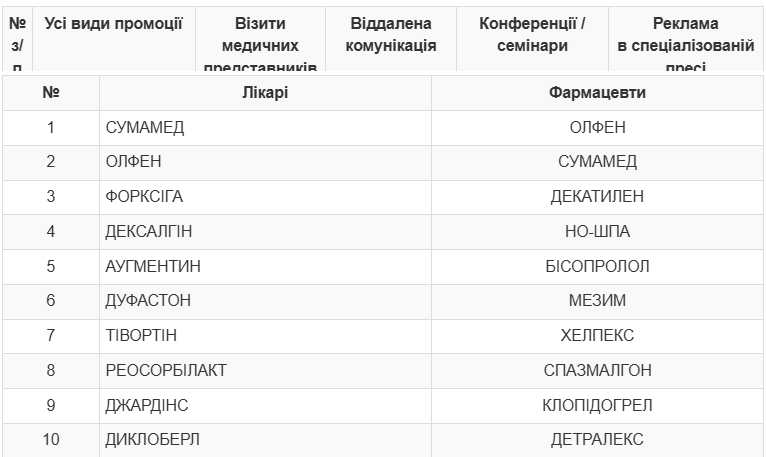Viewport: 766px width, 457px height.
Task: Select the МЕЗИМ cell
Action: (597, 301)
